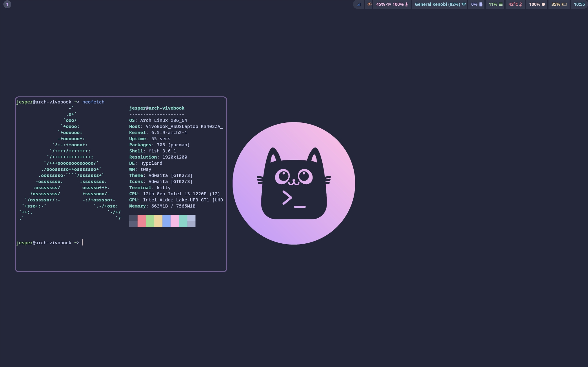Viewport: 588px width, 367px height.
Task: Click the Terminal: kitty line
Action: click(150, 188)
